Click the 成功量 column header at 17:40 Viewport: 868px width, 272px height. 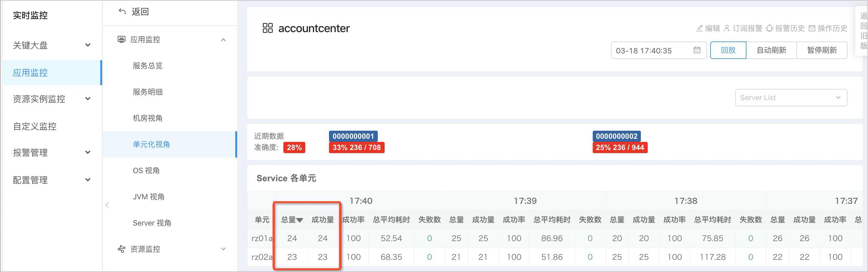pyautogui.click(x=322, y=220)
